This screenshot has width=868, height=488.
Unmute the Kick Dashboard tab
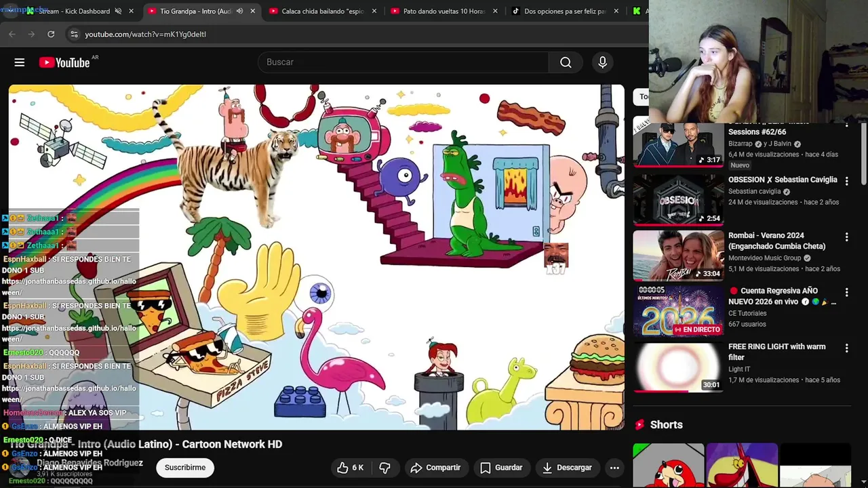tap(118, 11)
